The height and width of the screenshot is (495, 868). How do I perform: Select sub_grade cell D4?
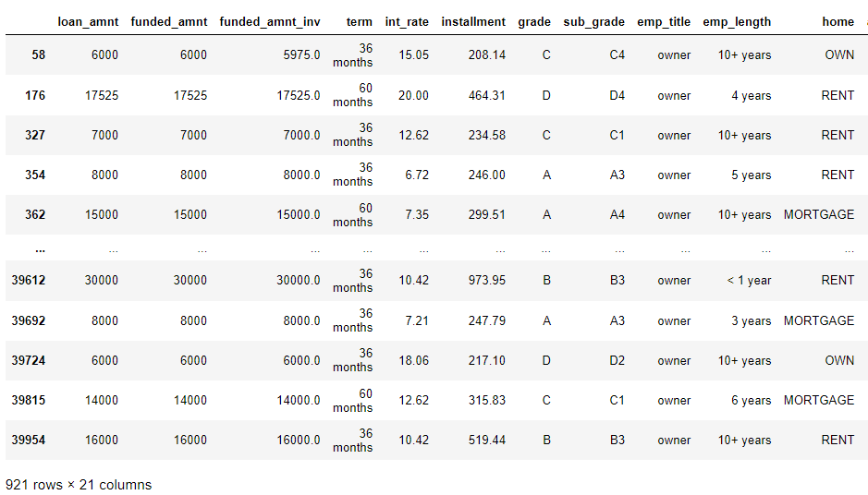click(x=617, y=95)
